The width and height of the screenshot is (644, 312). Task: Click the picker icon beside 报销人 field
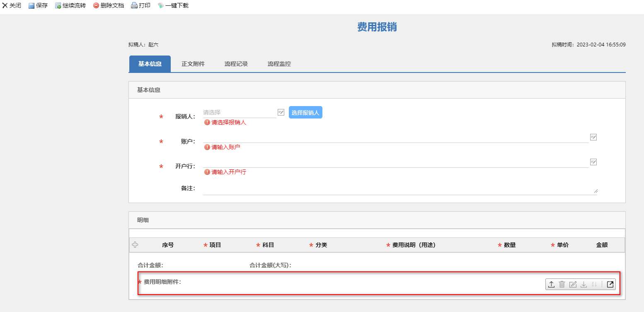pyautogui.click(x=281, y=112)
